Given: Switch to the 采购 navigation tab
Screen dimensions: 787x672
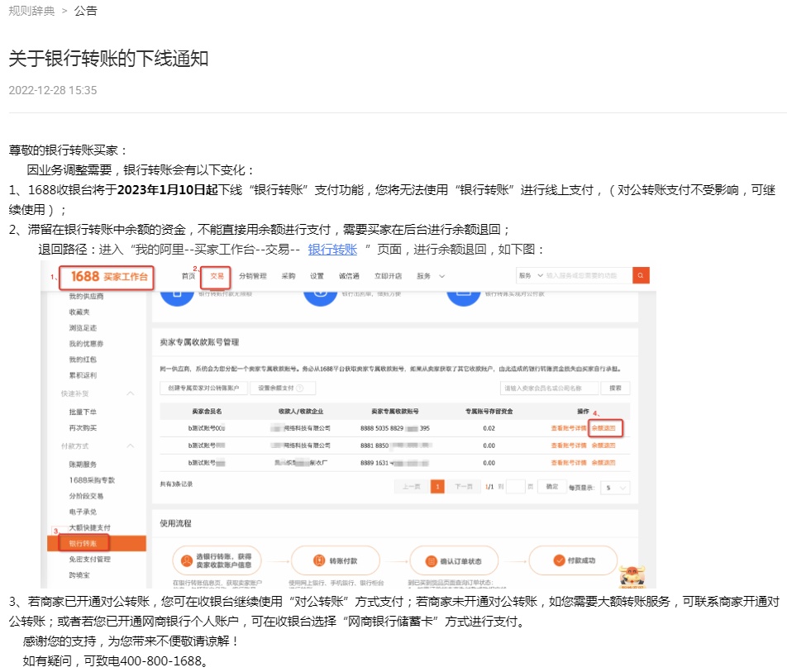Looking at the screenshot, I should click(x=288, y=276).
